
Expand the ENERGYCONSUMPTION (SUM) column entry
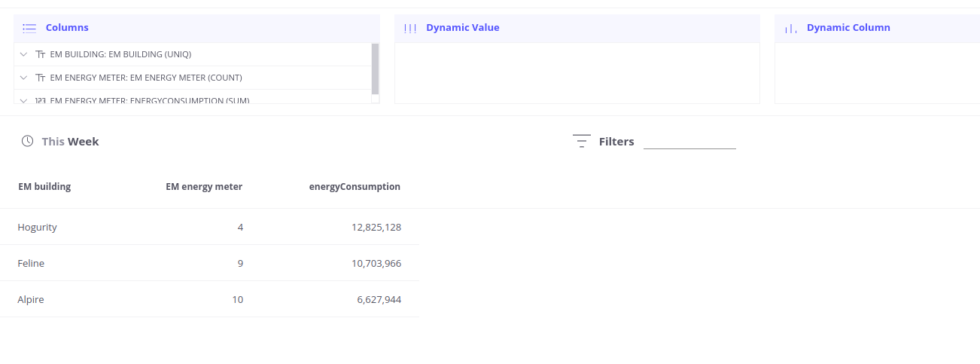tap(24, 100)
